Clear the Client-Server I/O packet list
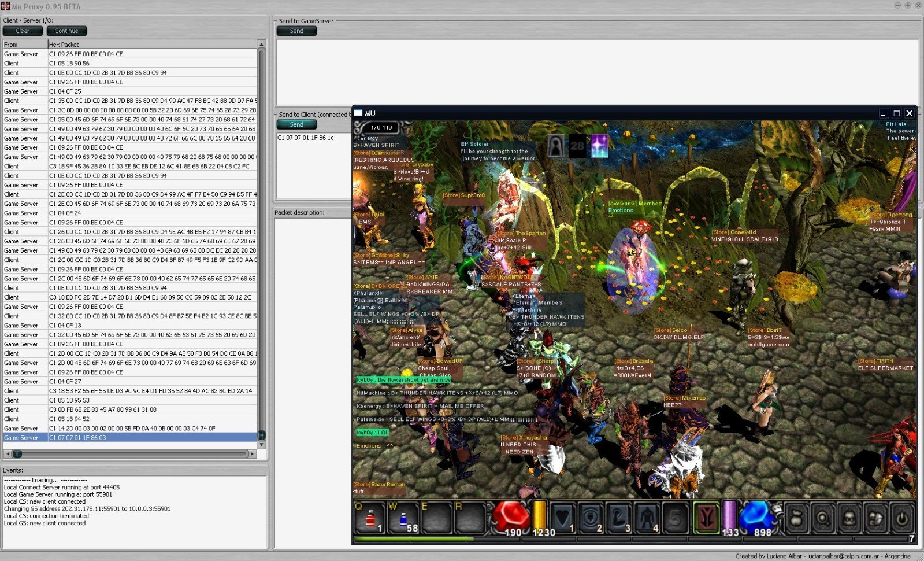924x561 pixels. coord(23,31)
